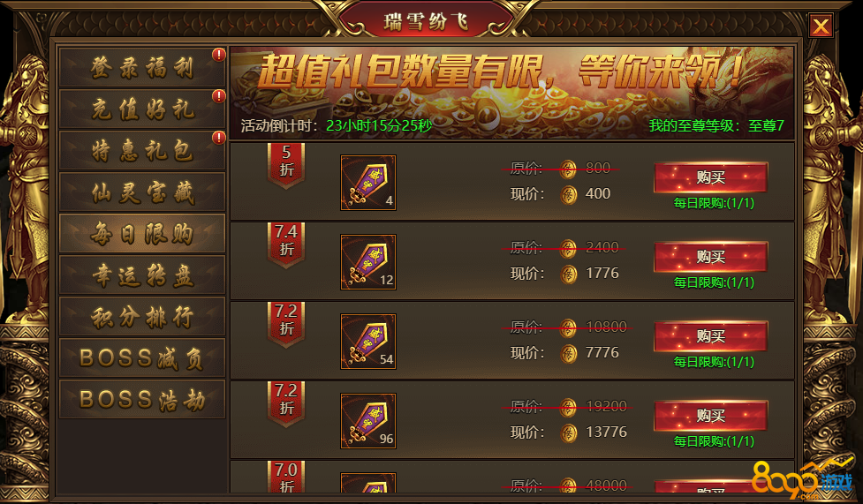
Task: Open the BOSS减负 tab
Action: [142, 358]
